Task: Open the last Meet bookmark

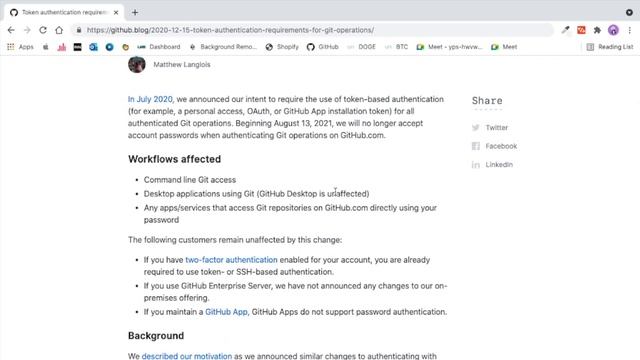Action: [x=504, y=47]
